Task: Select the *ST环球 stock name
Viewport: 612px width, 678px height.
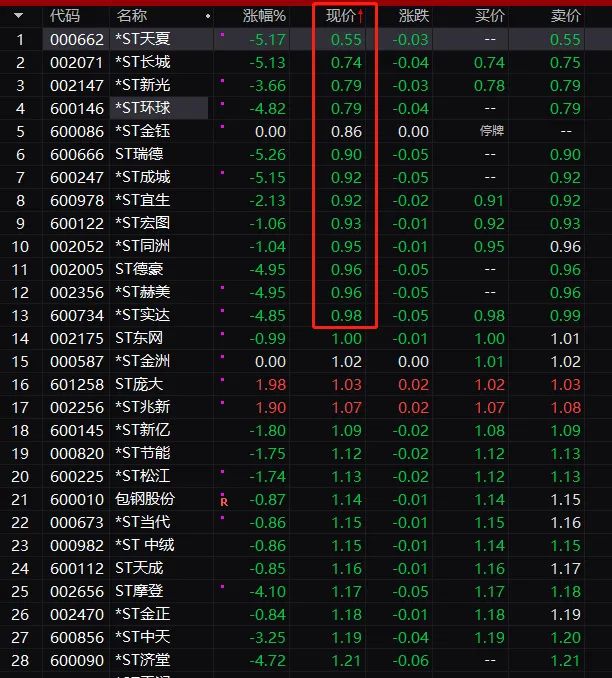Action: click(143, 108)
